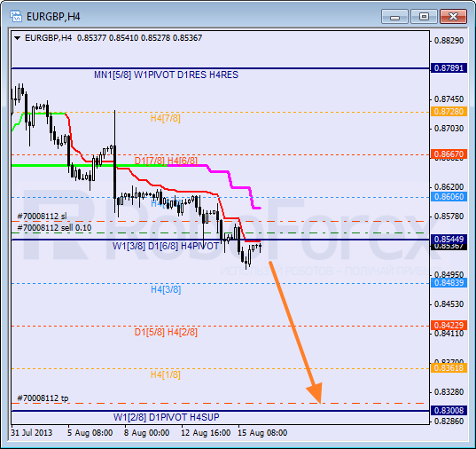The image size is (476, 449).
Task: Click the orange H4[1/8] level label
Action: (x=166, y=374)
